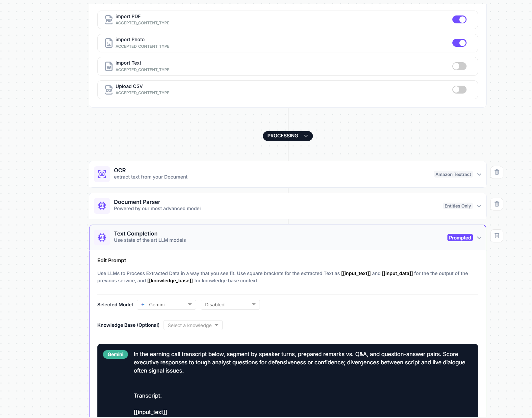Click the OCR scan icon

tap(102, 174)
